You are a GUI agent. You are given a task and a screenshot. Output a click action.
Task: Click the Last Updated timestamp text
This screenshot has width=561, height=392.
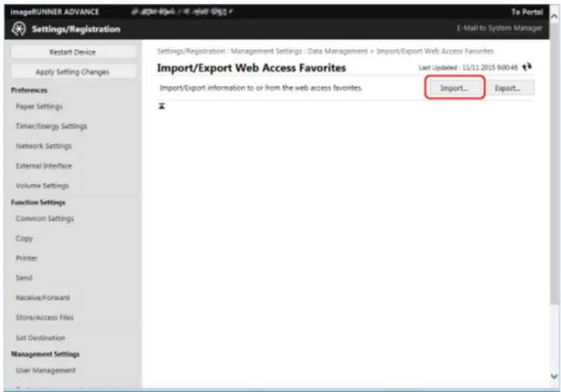click(x=468, y=67)
